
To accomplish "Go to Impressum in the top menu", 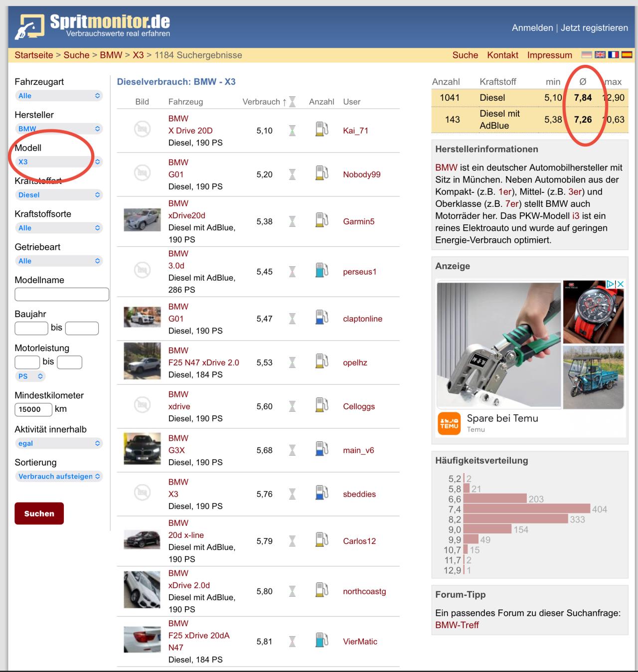I will (549, 55).
